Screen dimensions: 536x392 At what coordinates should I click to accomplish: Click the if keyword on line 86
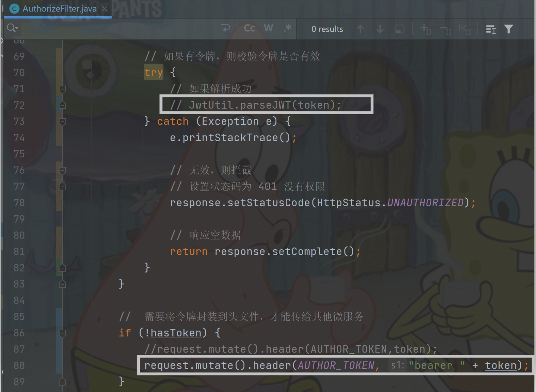(x=125, y=333)
